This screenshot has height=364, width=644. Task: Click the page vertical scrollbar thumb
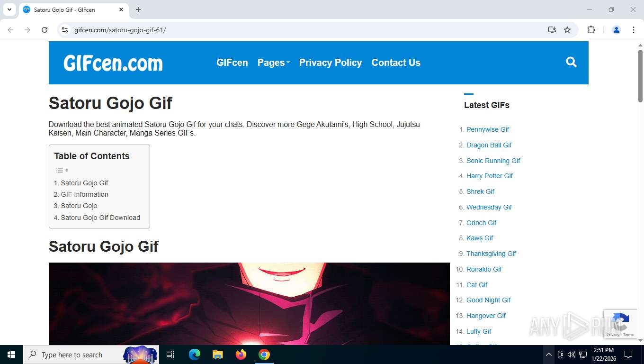(640, 76)
